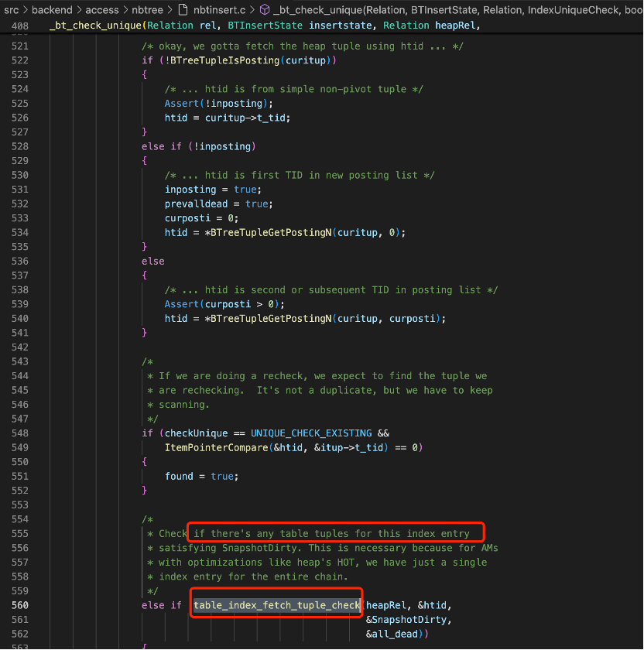Click line number 555 in the gutter

(20, 533)
